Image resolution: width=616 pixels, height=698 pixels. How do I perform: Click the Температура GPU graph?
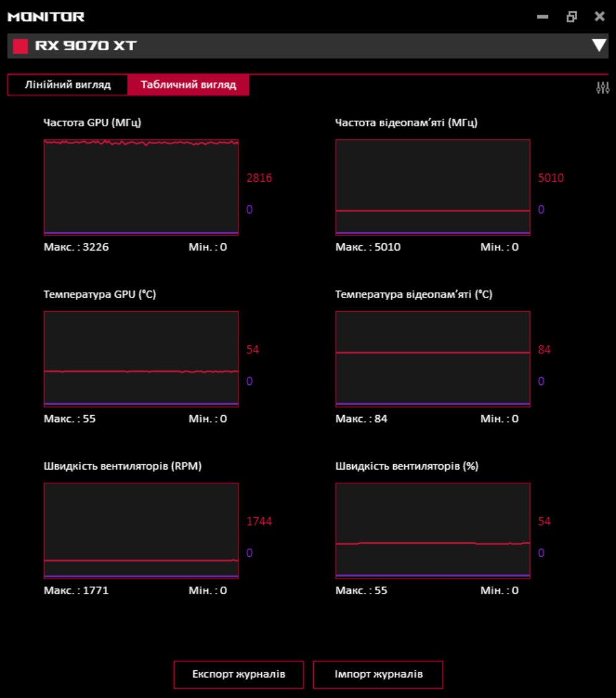[x=141, y=359]
